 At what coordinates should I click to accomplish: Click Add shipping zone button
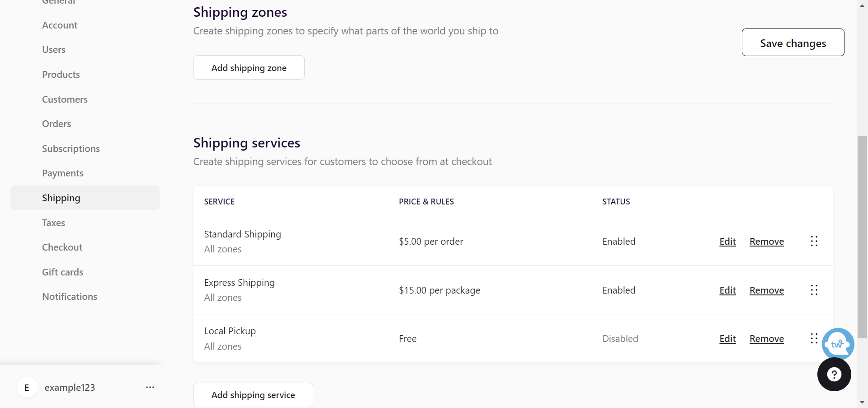249,68
